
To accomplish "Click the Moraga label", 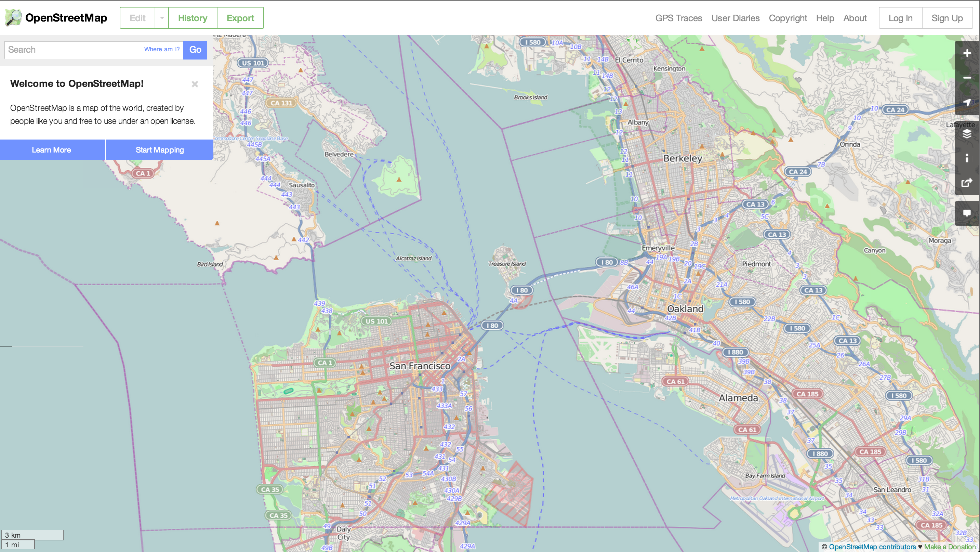I will click(939, 240).
